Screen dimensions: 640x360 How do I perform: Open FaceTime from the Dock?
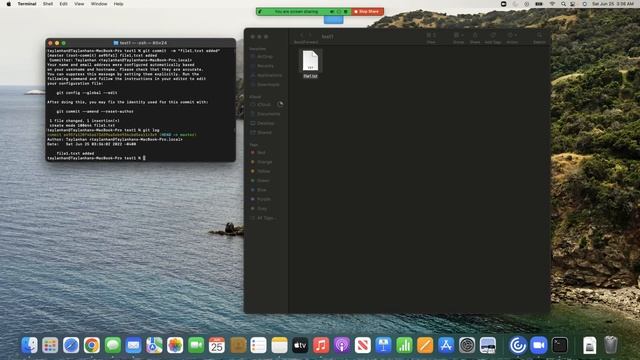[196, 345]
